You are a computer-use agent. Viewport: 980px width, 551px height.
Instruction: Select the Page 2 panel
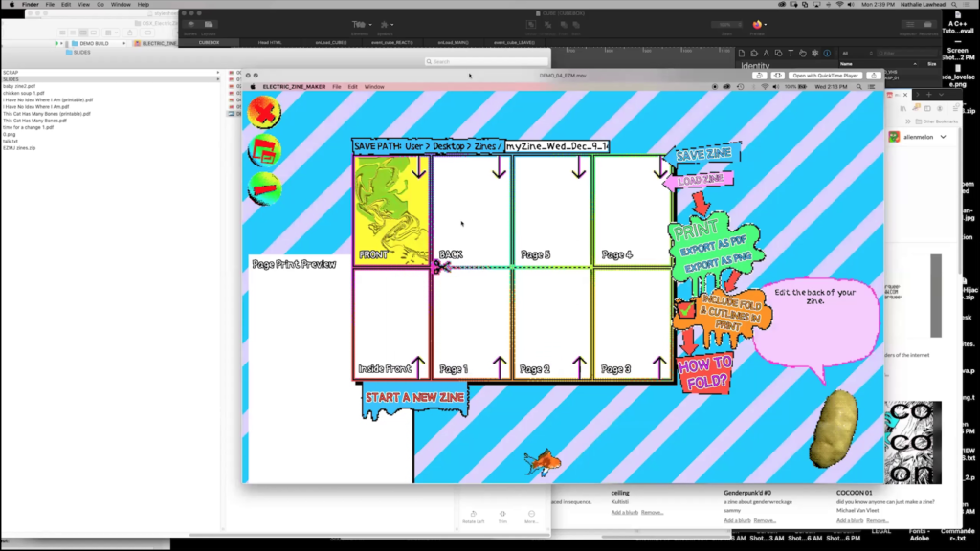click(x=552, y=323)
